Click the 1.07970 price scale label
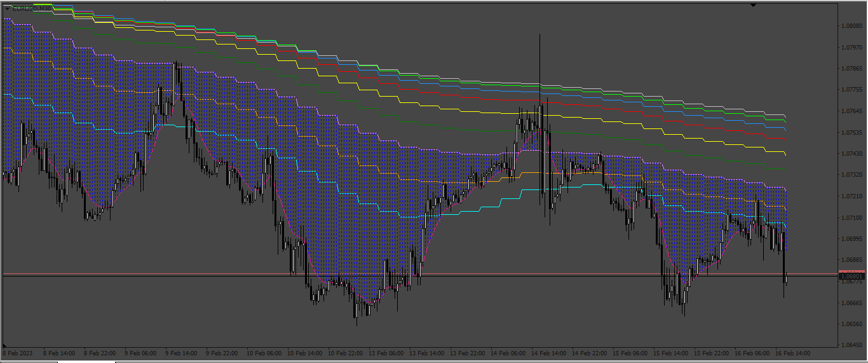The image size is (868, 363). tap(851, 48)
